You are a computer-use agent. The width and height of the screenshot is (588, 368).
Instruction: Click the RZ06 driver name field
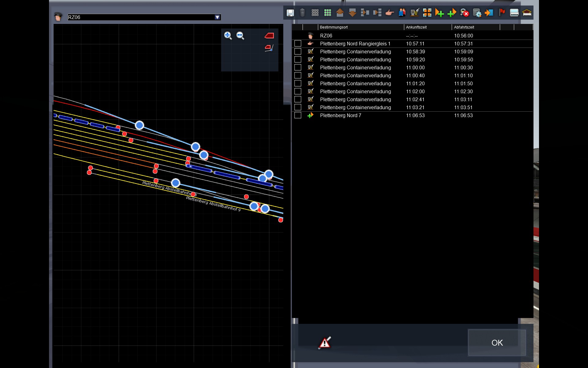(x=141, y=17)
